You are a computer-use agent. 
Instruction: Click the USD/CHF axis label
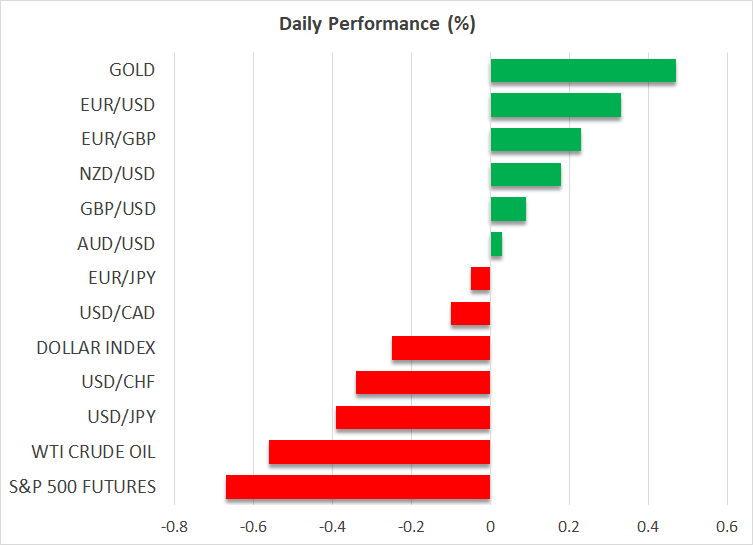click(x=118, y=382)
